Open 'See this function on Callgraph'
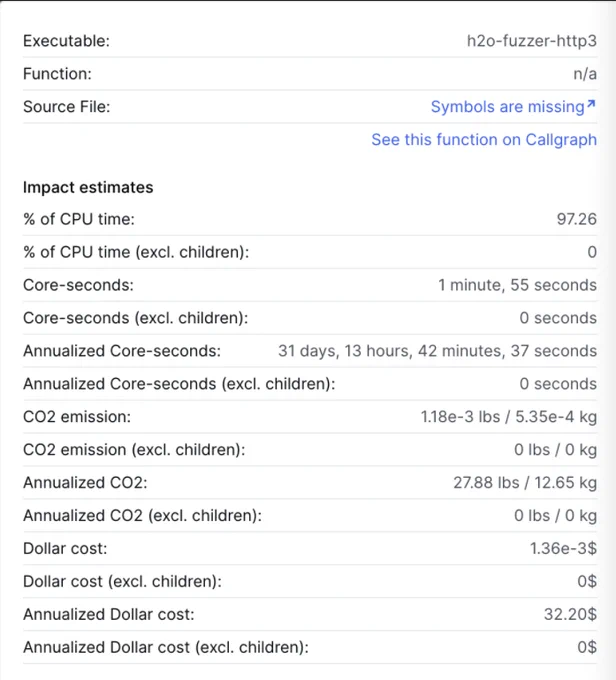 (x=484, y=140)
